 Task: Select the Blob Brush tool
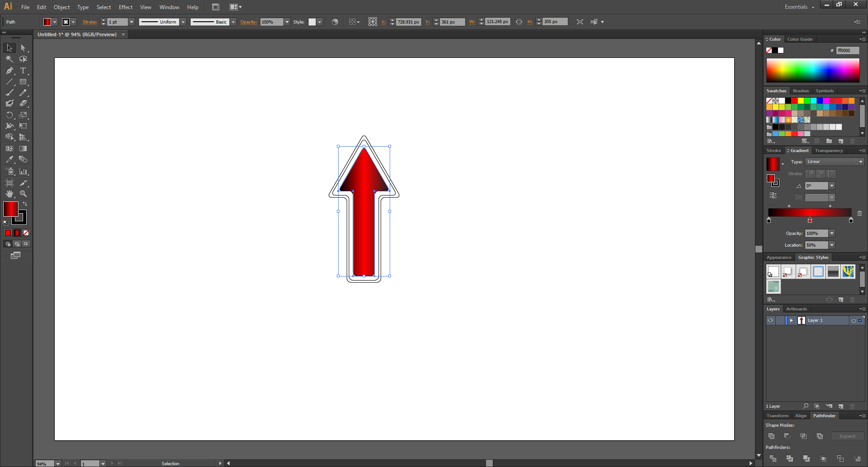tap(9, 103)
